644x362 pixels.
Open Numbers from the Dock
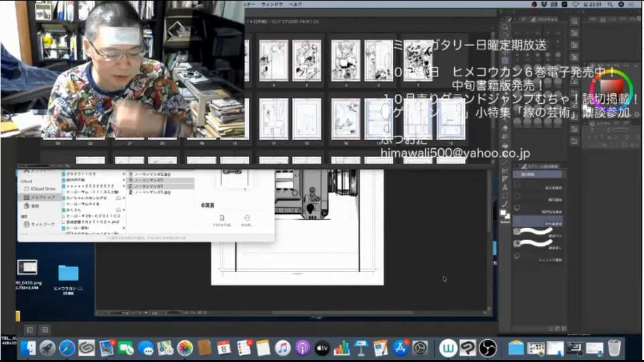[x=341, y=349]
